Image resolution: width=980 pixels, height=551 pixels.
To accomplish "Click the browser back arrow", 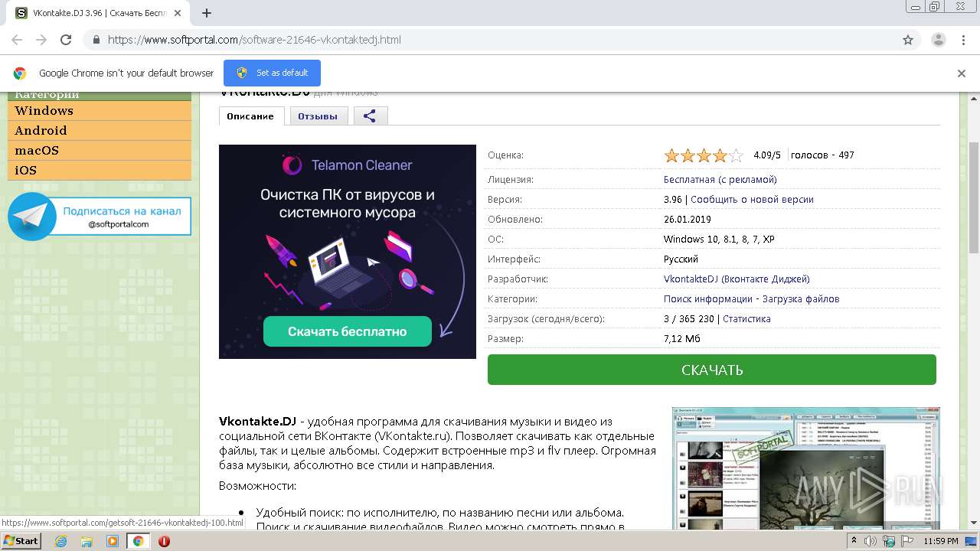I will click(x=17, y=40).
